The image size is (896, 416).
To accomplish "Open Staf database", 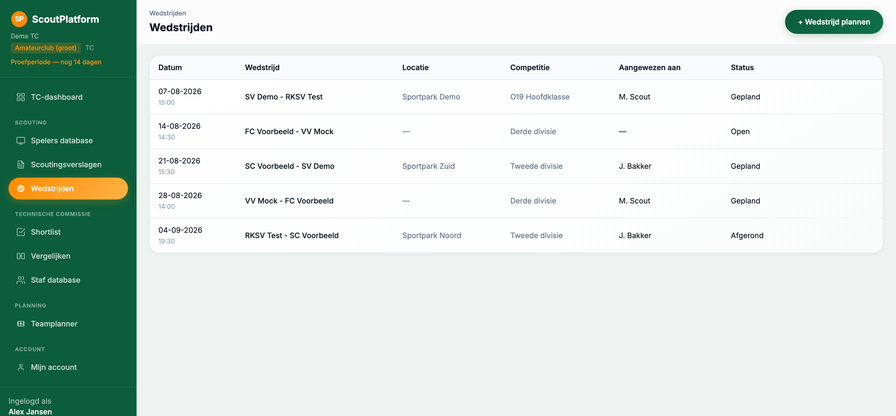I will [68, 280].
